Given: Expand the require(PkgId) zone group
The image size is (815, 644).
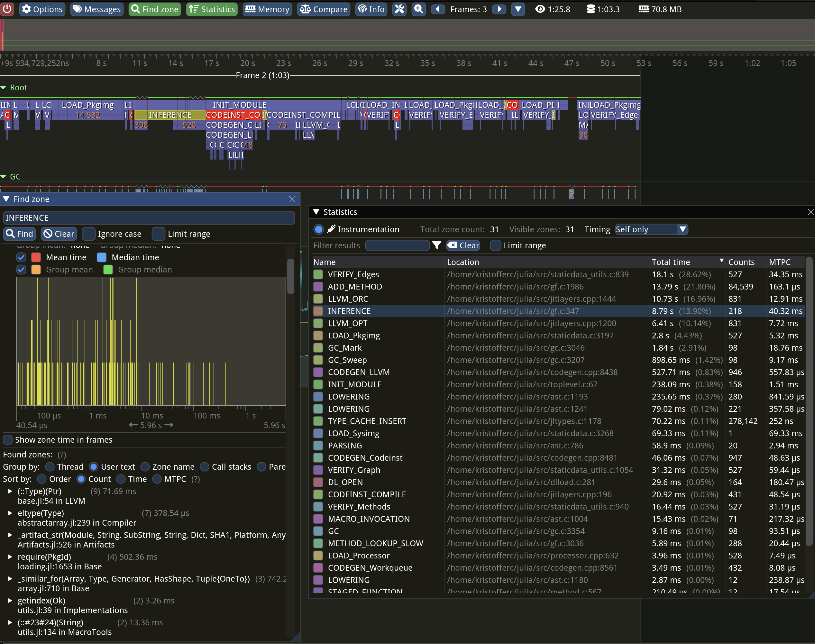Looking at the screenshot, I should [10, 557].
